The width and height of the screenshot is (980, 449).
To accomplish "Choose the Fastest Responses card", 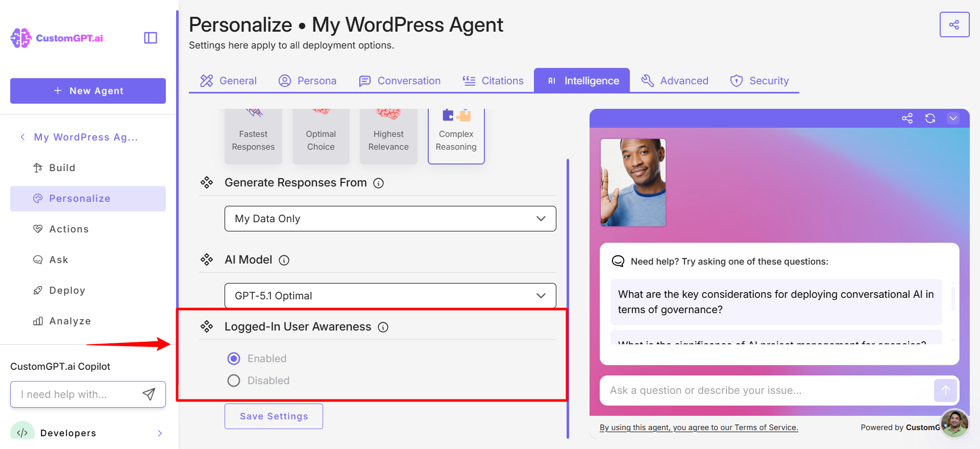I will 253,136.
